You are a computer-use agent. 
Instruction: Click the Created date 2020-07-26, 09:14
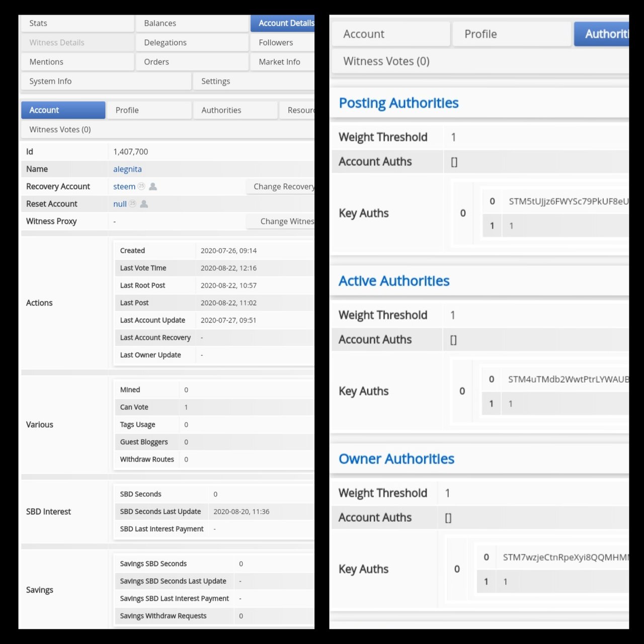tap(228, 251)
